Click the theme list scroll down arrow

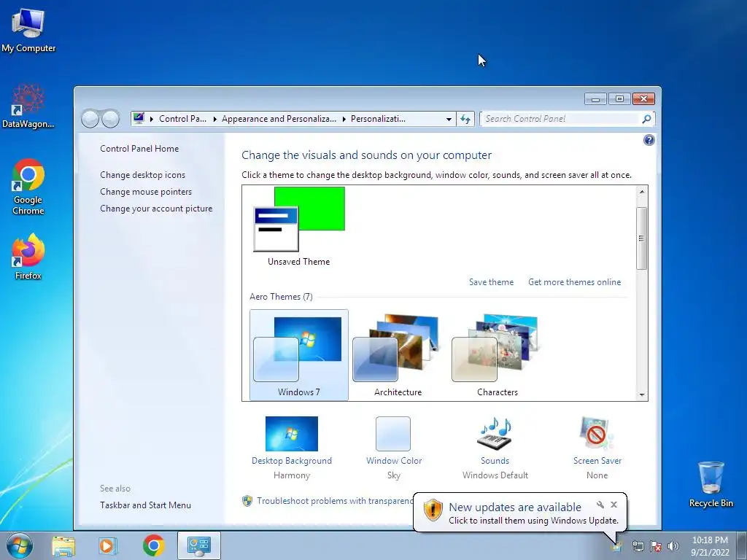(642, 394)
